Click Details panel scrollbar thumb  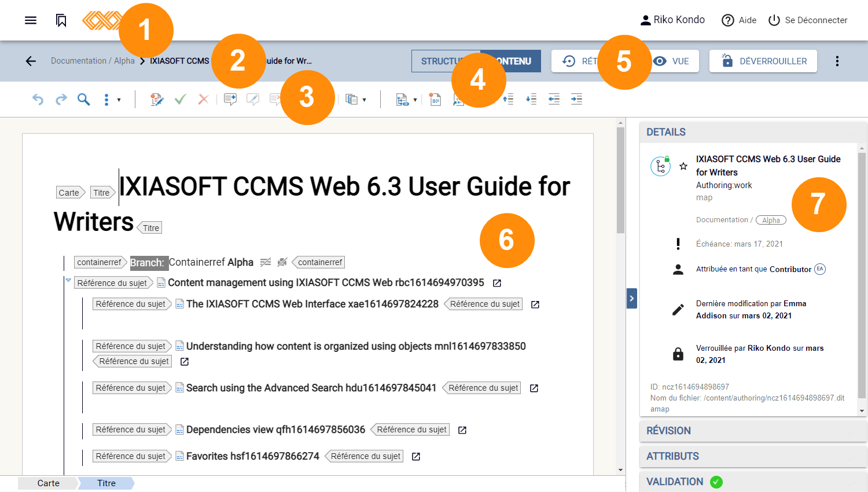pos(862,275)
